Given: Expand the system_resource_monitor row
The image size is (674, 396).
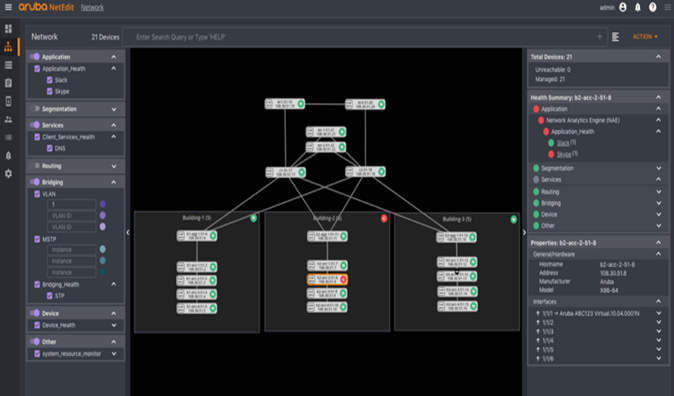Looking at the screenshot, I should 114,354.
